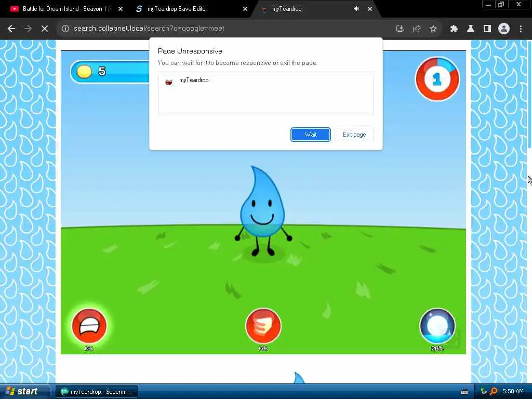Click the red mouth feed button
This screenshot has width=532, height=399.
pos(89,326)
